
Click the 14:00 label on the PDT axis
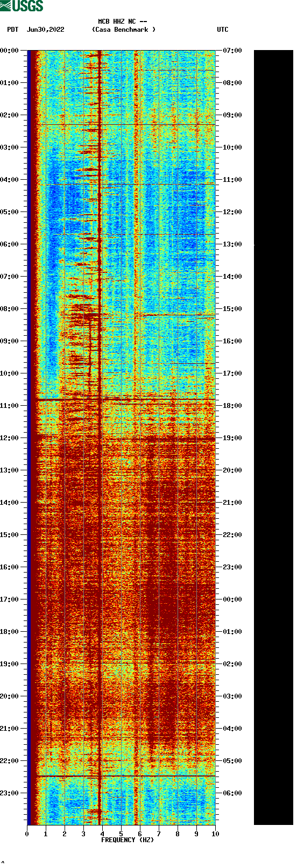(x=9, y=503)
